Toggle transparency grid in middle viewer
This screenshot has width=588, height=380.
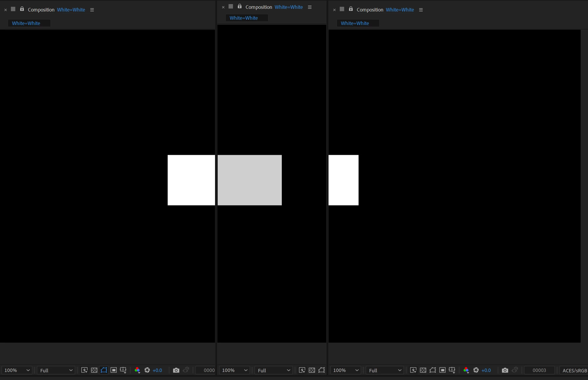312,370
